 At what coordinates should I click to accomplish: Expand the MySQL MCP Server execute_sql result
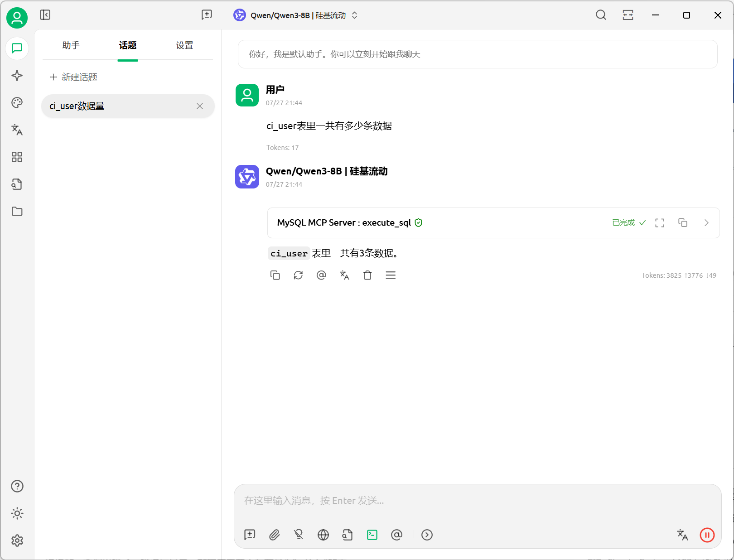[x=706, y=223]
